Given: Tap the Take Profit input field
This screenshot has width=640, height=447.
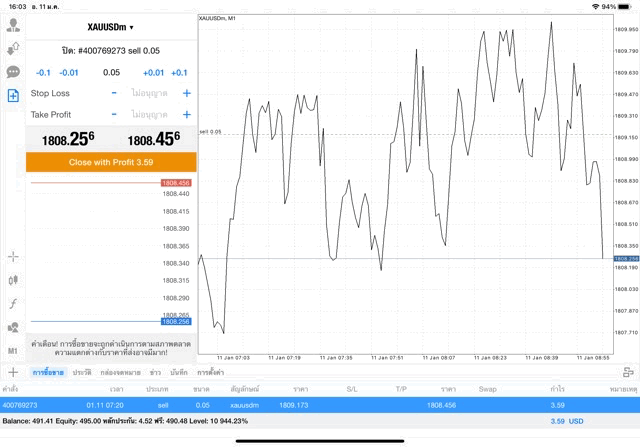Looking at the screenshot, I should coord(150,114).
